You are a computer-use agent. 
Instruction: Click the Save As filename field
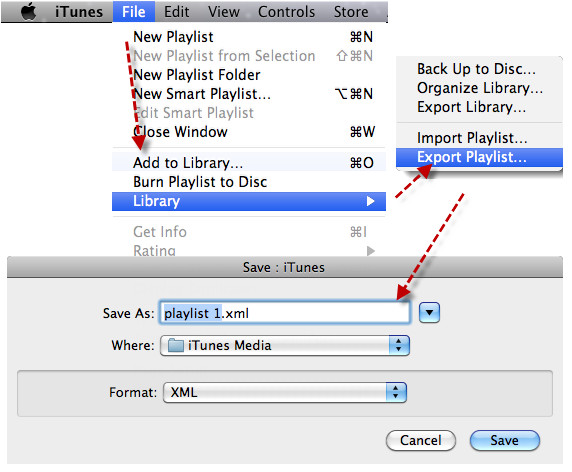pyautogui.click(x=285, y=313)
